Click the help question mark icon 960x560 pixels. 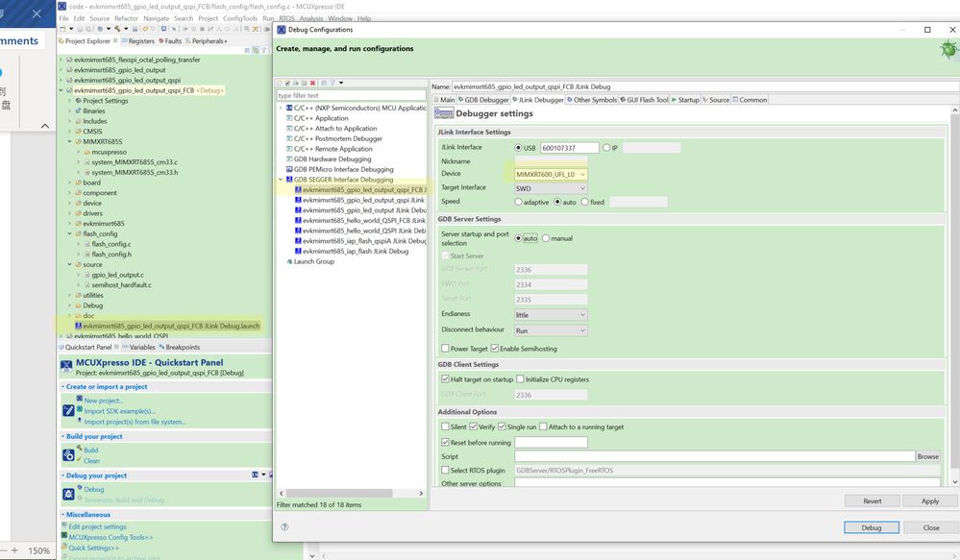pos(284,526)
